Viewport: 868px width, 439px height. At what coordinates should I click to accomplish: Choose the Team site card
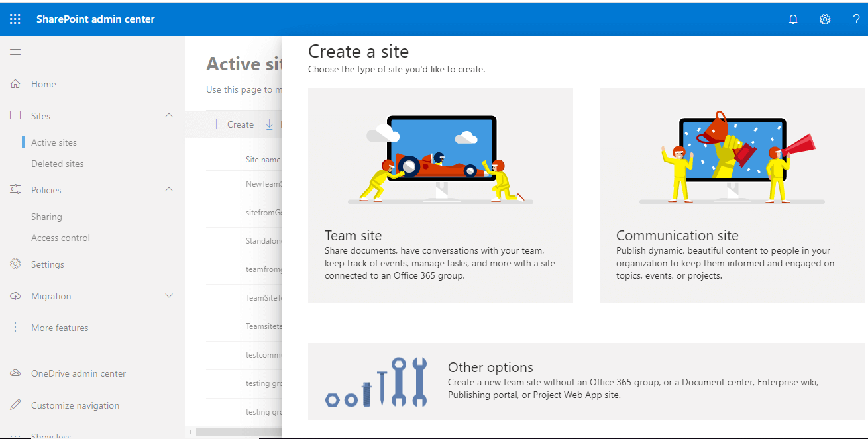(x=441, y=195)
